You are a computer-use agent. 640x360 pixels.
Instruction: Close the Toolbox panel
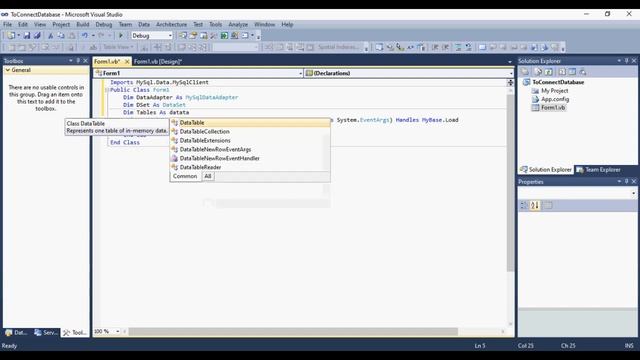pos(85,61)
